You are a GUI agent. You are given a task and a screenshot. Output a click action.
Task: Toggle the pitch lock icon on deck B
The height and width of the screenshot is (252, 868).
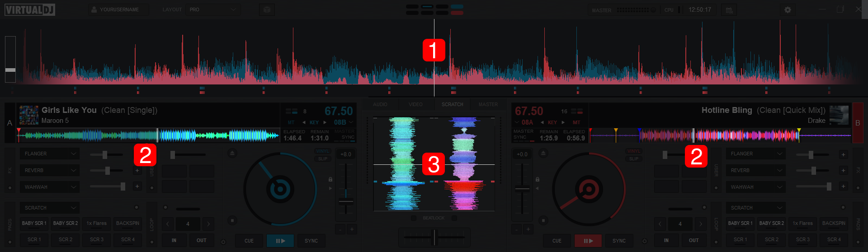538,179
